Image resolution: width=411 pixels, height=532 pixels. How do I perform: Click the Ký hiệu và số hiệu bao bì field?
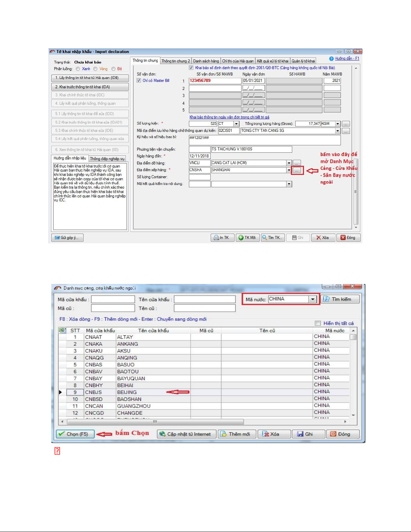(265, 140)
